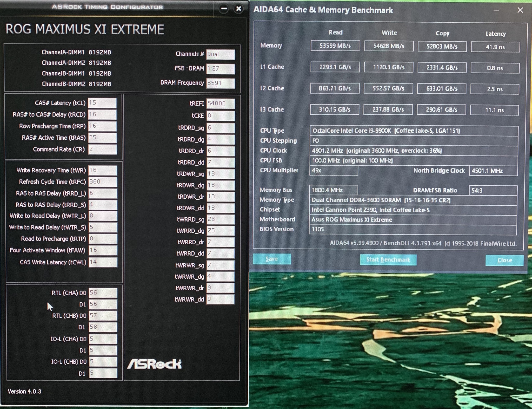The height and width of the screenshot is (409, 532).
Task: Click the Refresh Cycle Time (tRFC) field
Action: tap(102, 182)
